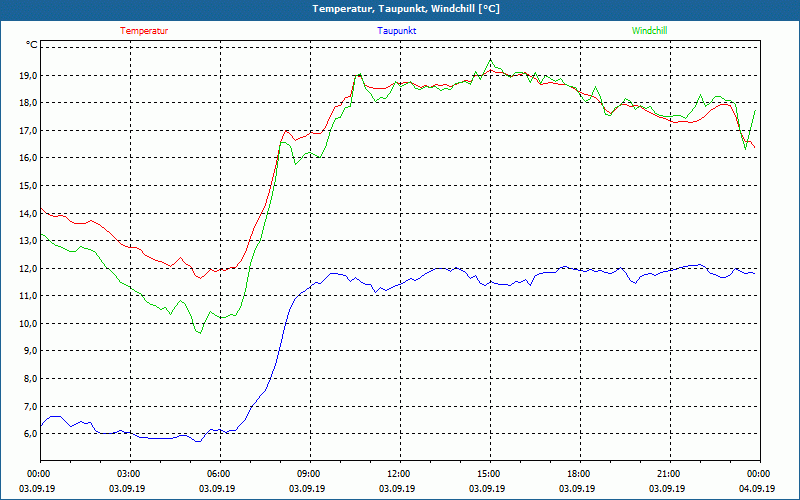
Task: Click the 12:00 time axis label
Action: click(x=400, y=474)
